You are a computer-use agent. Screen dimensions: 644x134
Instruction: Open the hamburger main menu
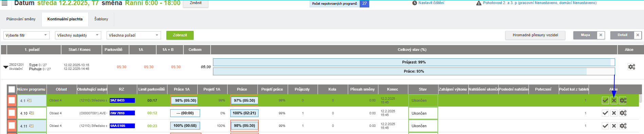click(4, 3)
